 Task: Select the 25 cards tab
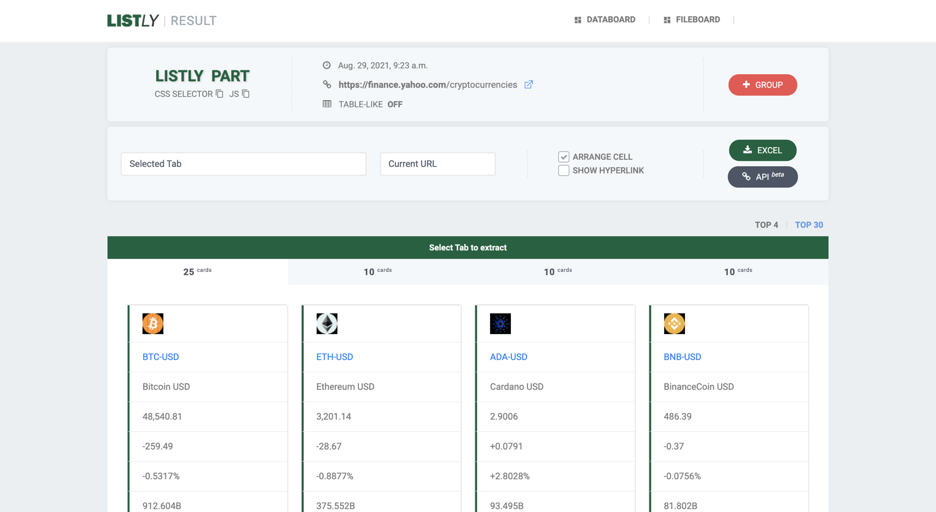[197, 272]
